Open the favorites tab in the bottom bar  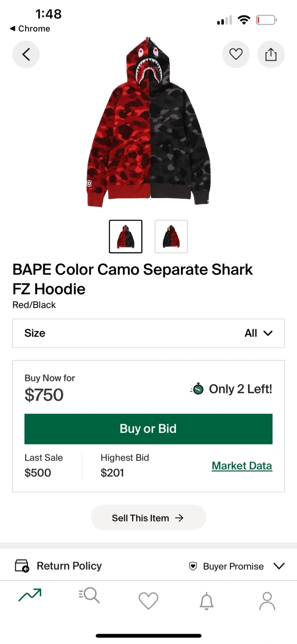148,600
